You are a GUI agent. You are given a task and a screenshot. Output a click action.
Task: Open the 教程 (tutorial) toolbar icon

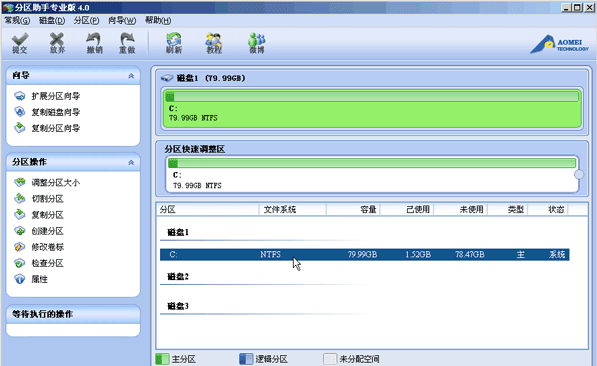click(214, 43)
